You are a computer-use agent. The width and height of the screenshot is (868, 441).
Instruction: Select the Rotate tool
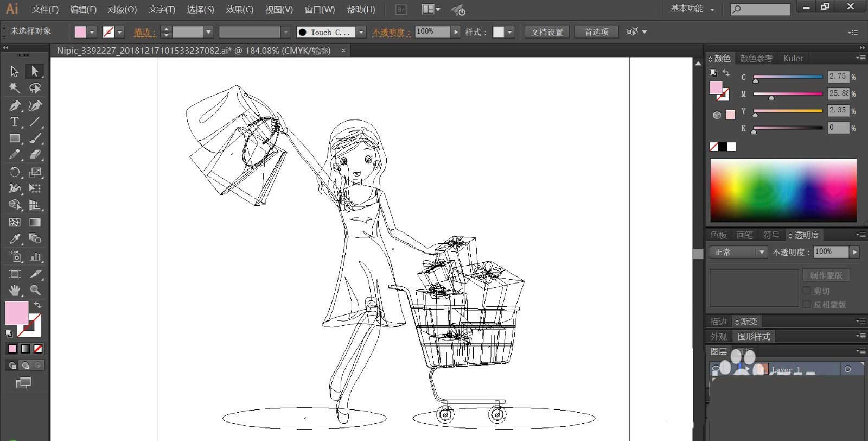pos(15,172)
